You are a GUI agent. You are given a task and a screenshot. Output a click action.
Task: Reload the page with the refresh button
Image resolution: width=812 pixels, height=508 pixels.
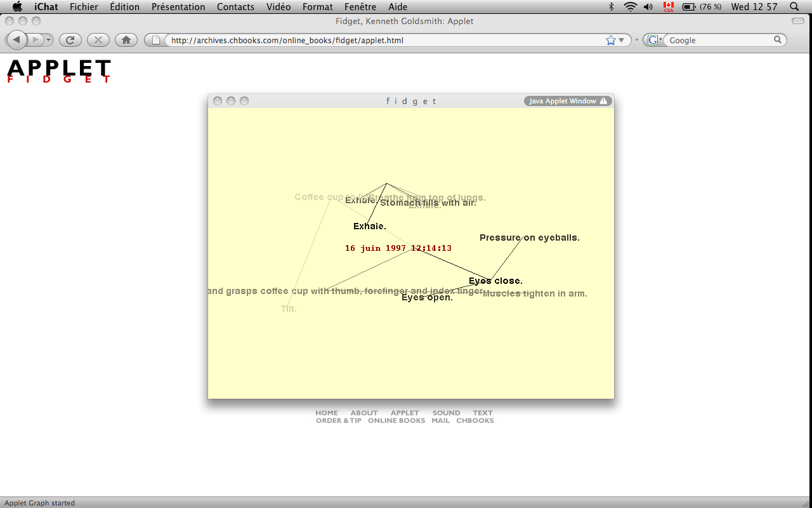[x=70, y=40]
